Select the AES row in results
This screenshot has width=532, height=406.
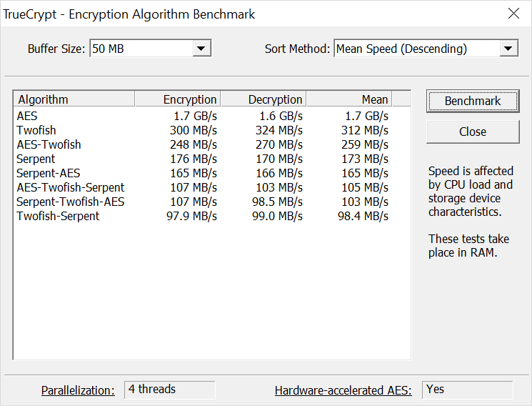click(26, 116)
